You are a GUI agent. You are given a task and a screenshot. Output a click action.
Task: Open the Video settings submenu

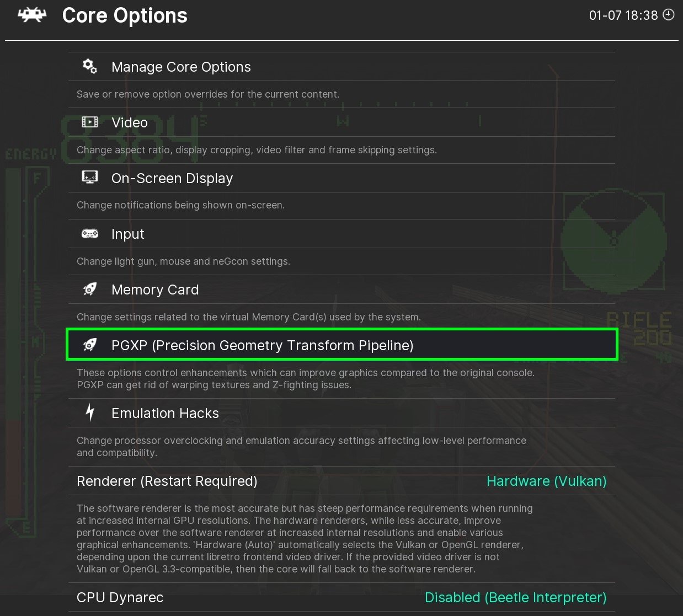(x=130, y=123)
